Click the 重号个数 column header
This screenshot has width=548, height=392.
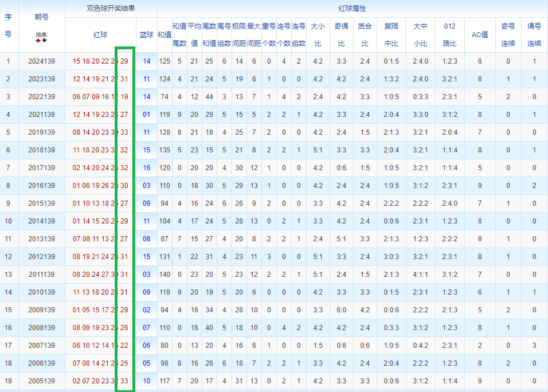tap(269, 35)
